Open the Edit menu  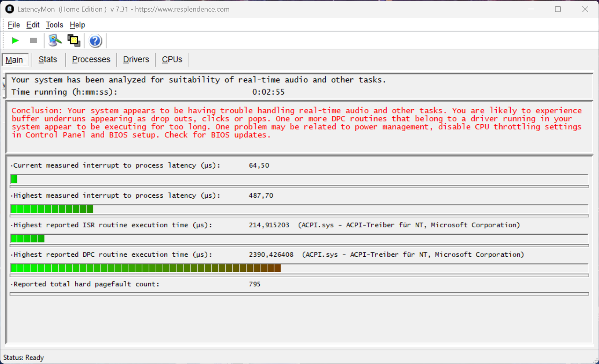pyautogui.click(x=33, y=25)
